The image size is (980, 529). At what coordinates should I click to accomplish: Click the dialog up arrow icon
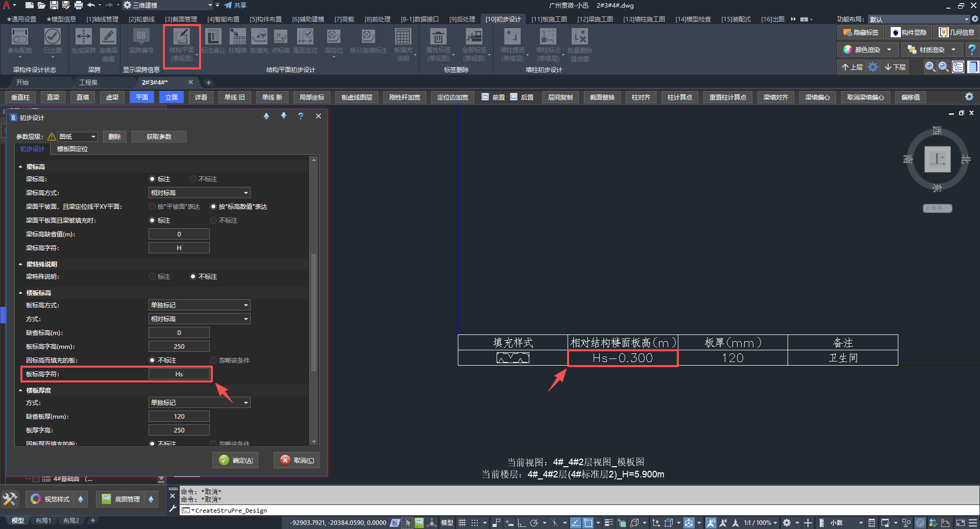(266, 116)
